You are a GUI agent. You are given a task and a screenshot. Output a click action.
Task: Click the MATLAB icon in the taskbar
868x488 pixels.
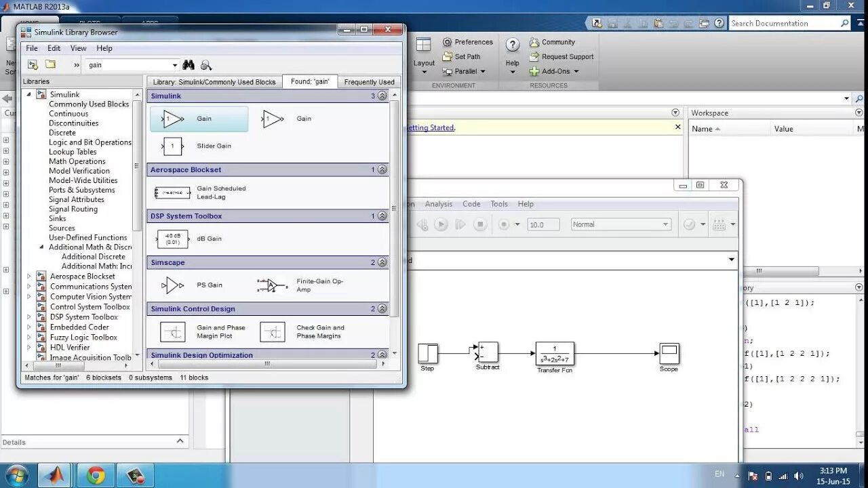pos(55,476)
